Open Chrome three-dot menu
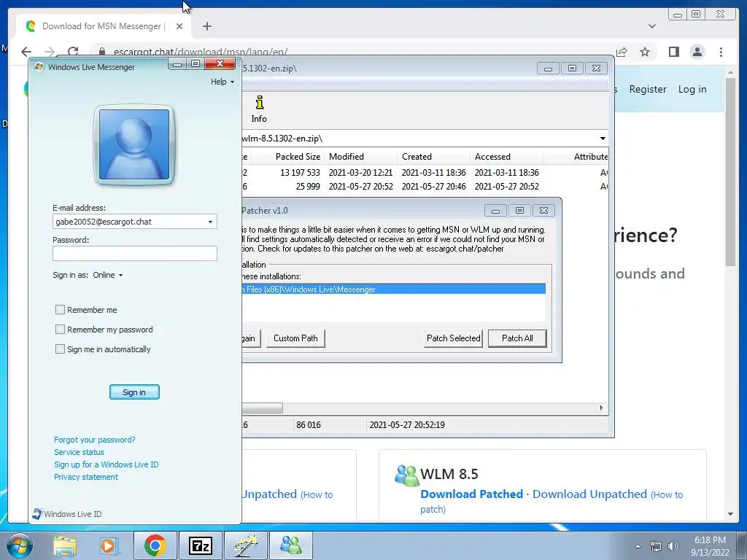Screen dimensions: 747x560 click(721, 52)
